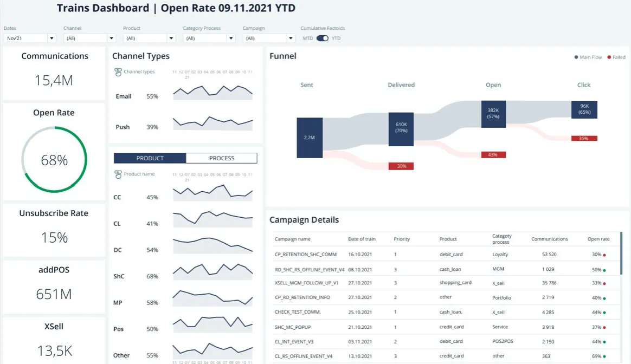This screenshot has height=364, width=631.
Task: Click the Channel types sort icon
Action: 118,72
